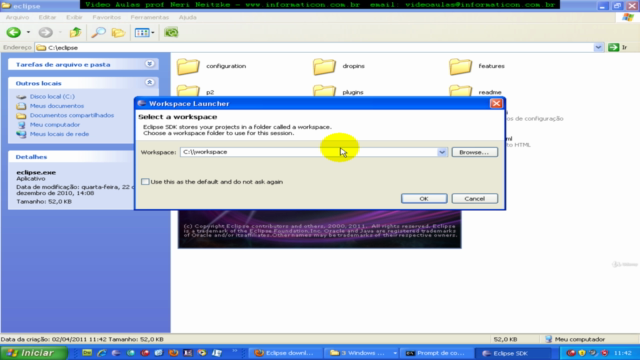Image resolution: width=640 pixels, height=360 pixels.
Task: Launch Firefox from quick launch bar
Action: [173, 353]
